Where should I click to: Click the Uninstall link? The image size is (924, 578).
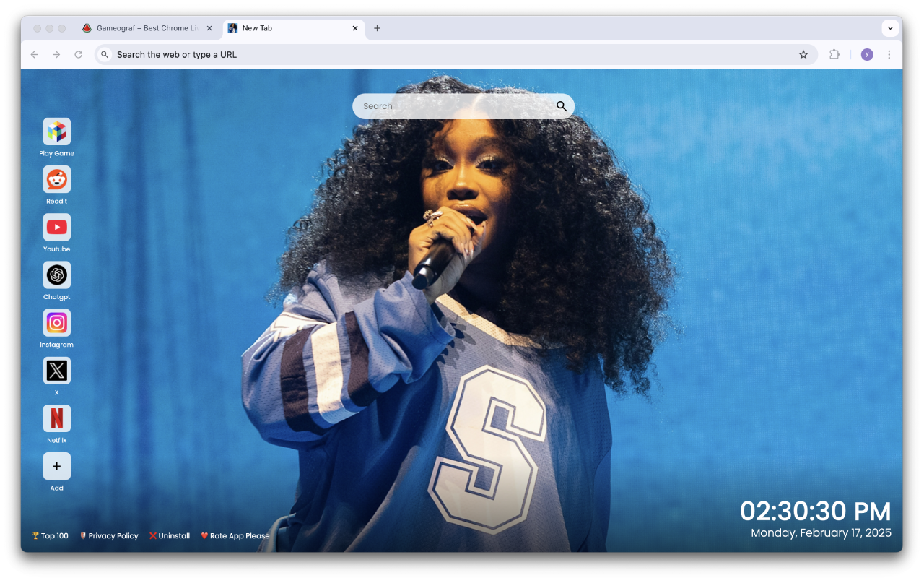click(170, 535)
